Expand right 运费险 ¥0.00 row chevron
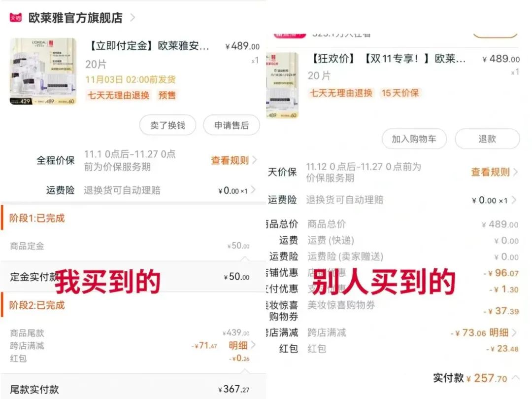The width and height of the screenshot is (532, 399). pyautogui.click(x=514, y=200)
